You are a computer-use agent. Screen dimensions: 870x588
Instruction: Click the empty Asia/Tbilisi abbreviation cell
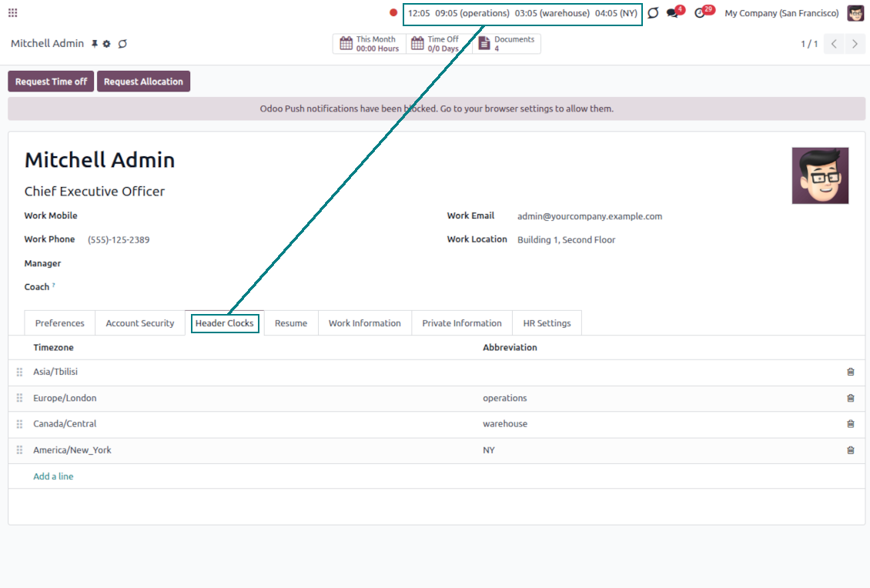(659, 373)
